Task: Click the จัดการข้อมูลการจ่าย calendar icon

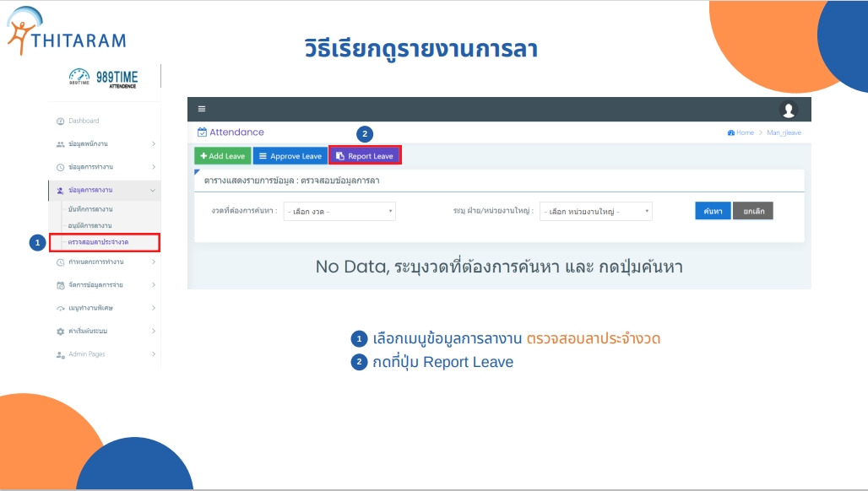Action: tap(60, 285)
